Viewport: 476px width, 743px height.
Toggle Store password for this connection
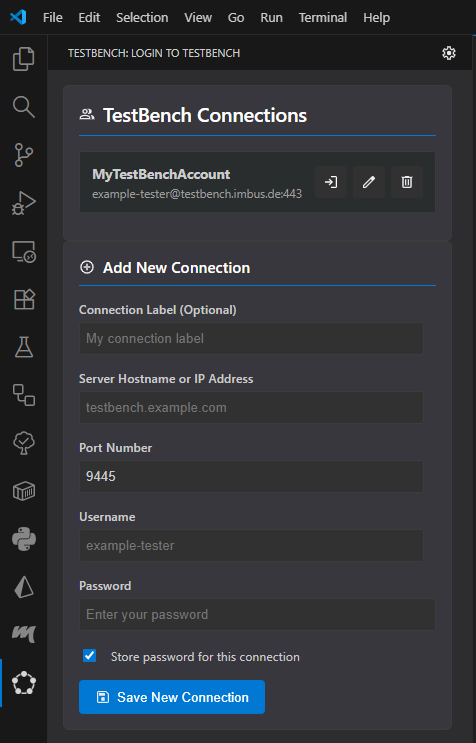point(89,656)
